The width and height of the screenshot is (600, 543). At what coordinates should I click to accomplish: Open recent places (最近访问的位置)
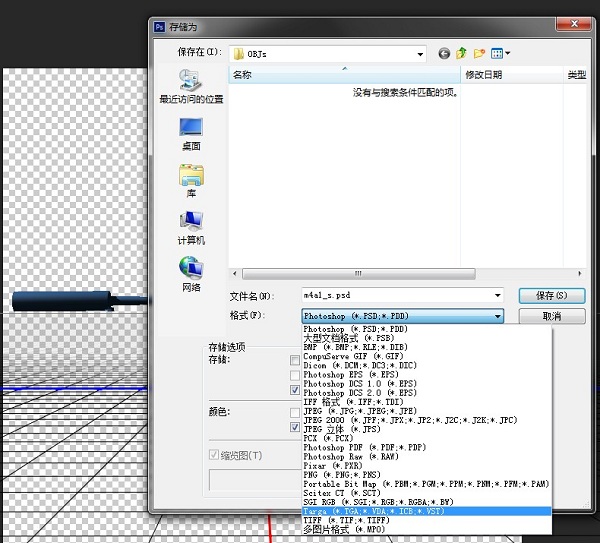(x=191, y=86)
